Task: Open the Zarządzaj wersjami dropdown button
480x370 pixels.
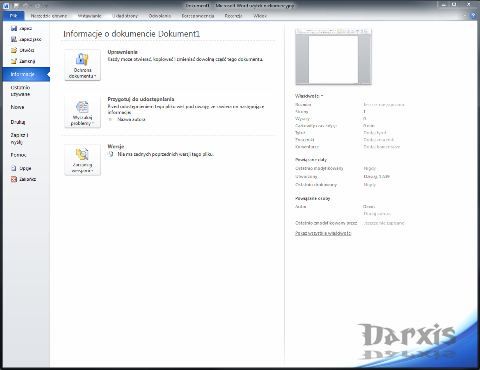Action: pos(82,160)
